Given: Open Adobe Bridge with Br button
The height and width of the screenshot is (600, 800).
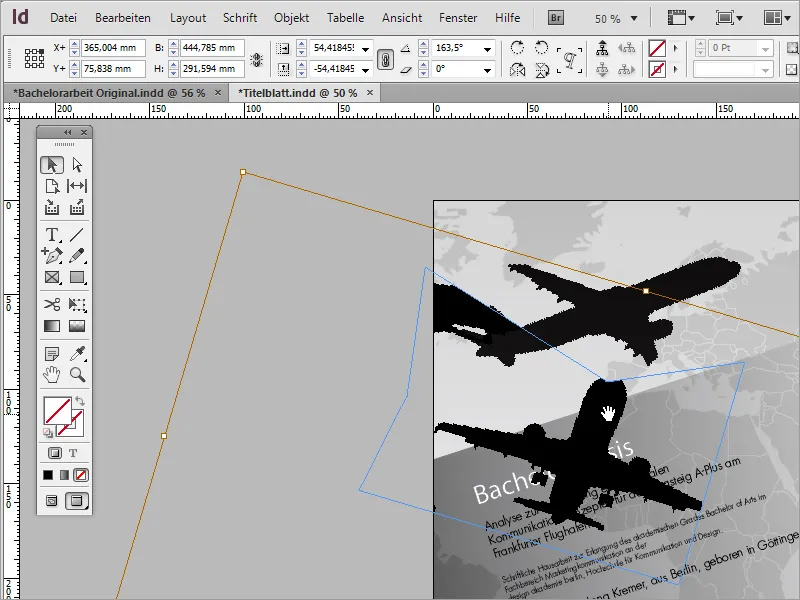Looking at the screenshot, I should pyautogui.click(x=556, y=18).
